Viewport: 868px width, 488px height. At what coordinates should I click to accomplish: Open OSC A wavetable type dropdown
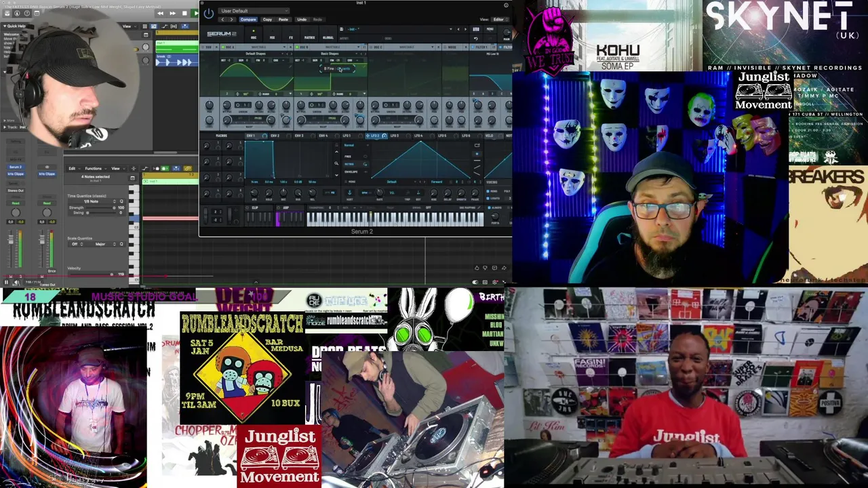(261, 47)
